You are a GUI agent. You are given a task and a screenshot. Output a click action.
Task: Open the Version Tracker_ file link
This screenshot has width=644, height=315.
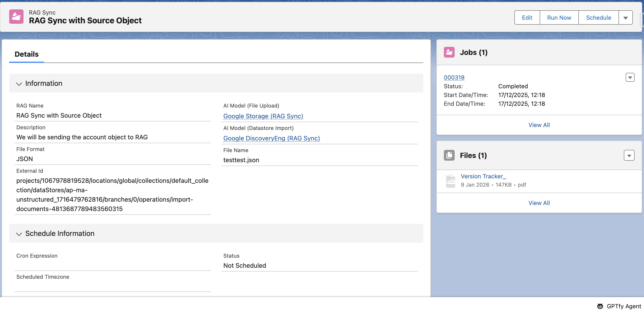coord(483,176)
